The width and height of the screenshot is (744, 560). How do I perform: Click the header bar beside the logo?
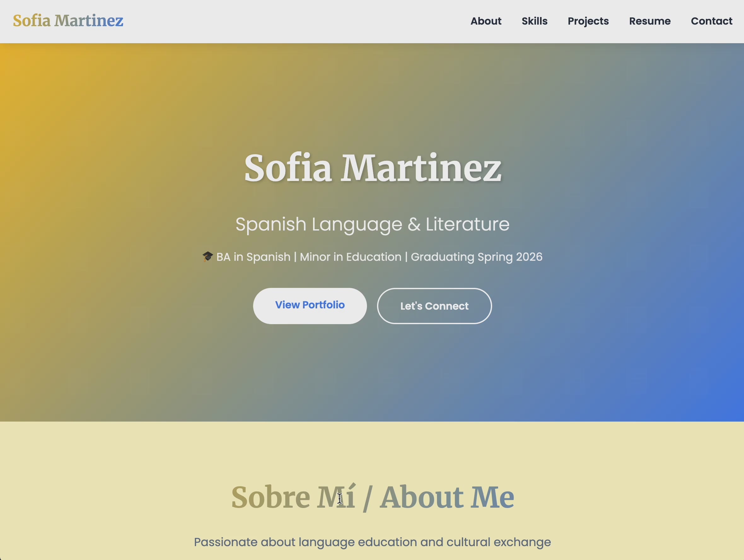click(x=269, y=21)
